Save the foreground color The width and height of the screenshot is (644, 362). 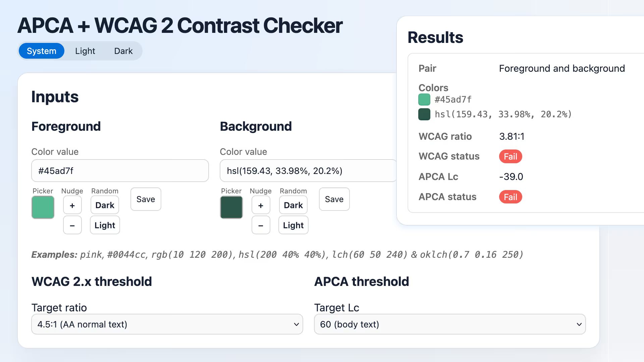(146, 199)
